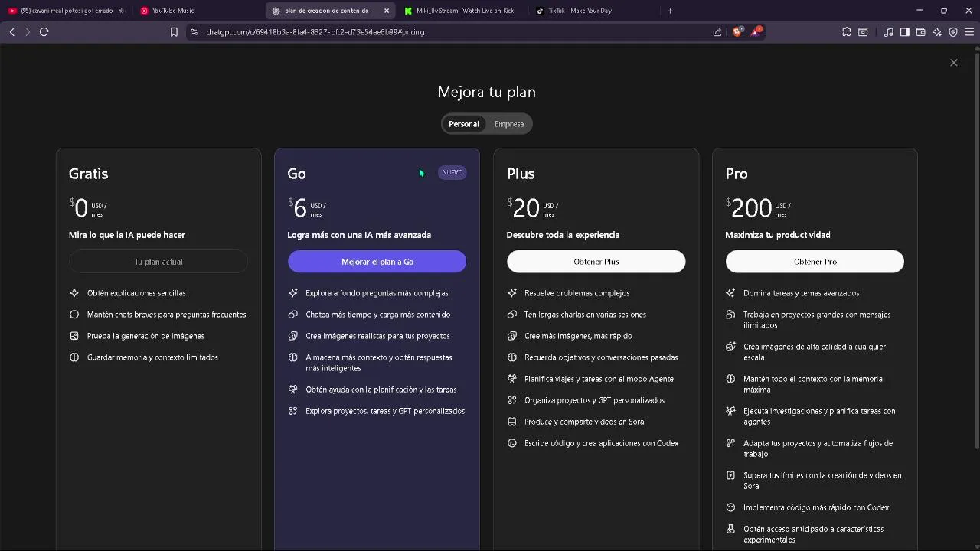Switch to the YouTube 'cavani rreal potosi' tab
Image resolution: width=980 pixels, height=551 pixels.
(x=66, y=11)
